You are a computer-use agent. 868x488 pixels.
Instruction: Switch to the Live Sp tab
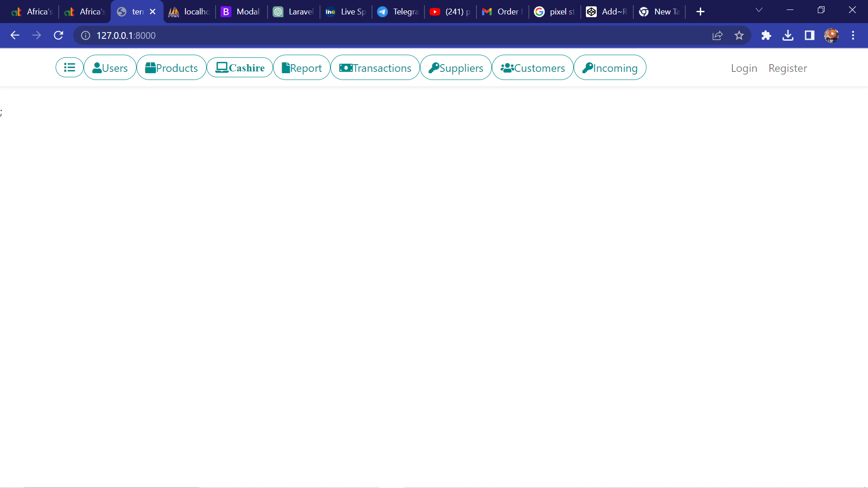[x=346, y=12]
